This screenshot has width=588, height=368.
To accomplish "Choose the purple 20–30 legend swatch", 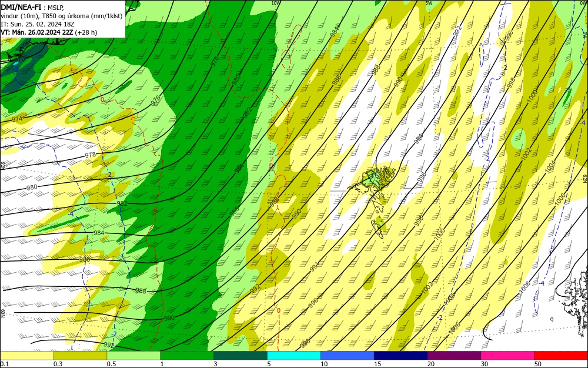I will coord(454,356).
